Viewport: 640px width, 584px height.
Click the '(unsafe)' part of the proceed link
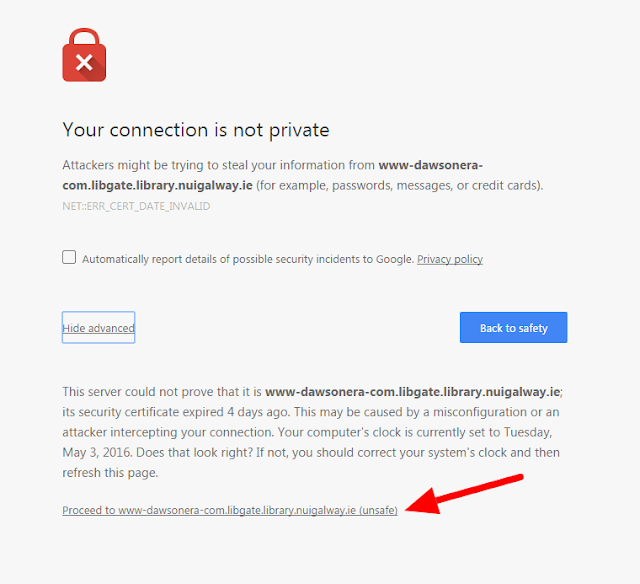(378, 510)
